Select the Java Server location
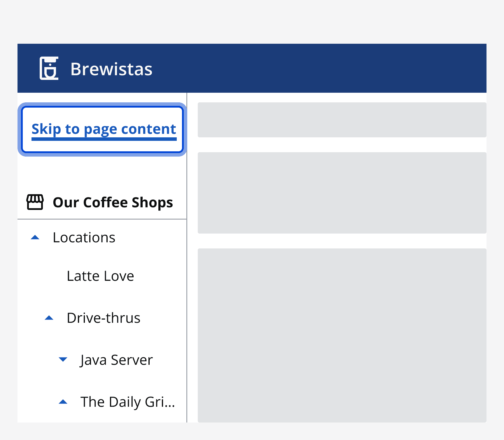The height and width of the screenshot is (440, 504). coord(116,360)
